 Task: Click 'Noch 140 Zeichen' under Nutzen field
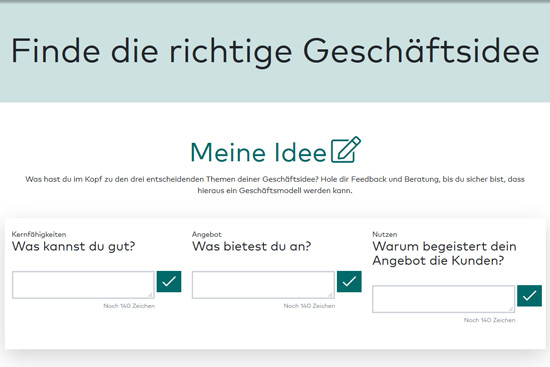click(490, 320)
